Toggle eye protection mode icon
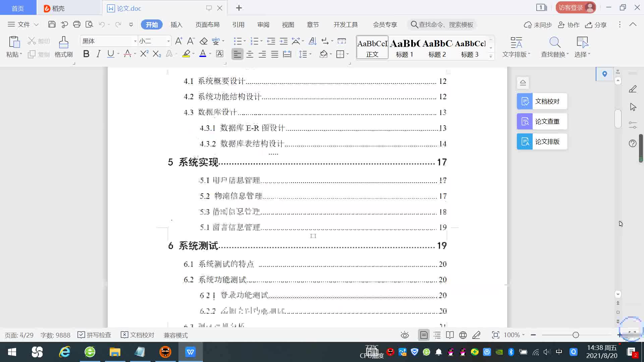 coord(405,335)
